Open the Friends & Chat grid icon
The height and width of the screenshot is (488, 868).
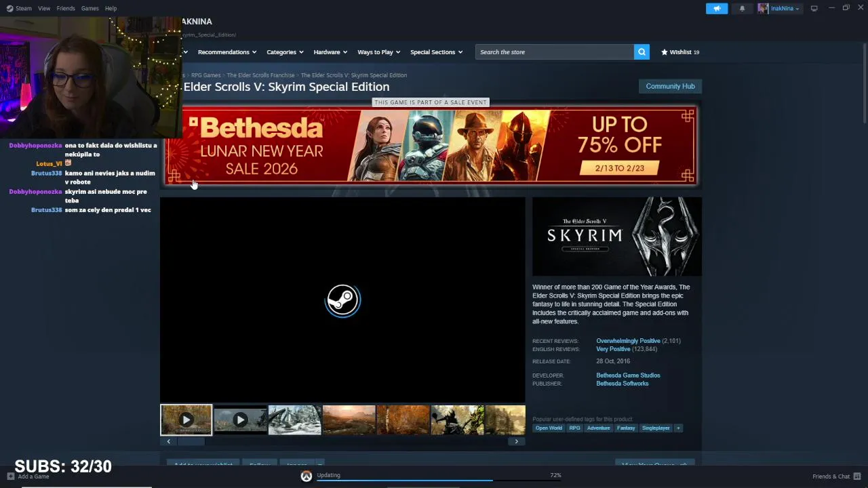pos(857,476)
